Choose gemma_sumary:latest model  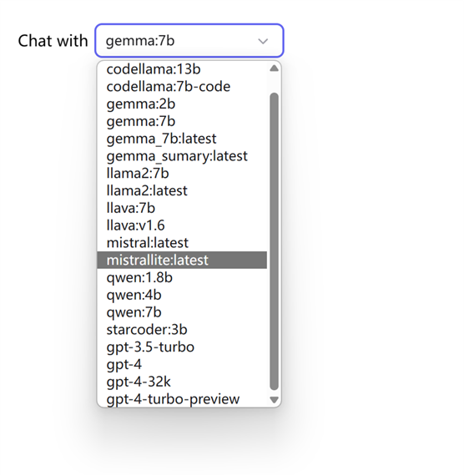click(182, 156)
